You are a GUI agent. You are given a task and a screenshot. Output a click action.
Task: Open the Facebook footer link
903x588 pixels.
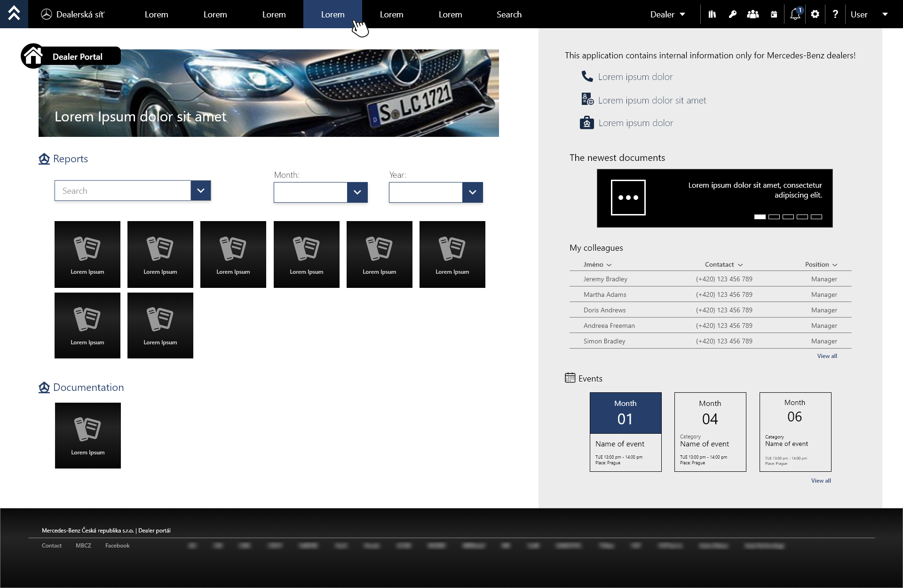[x=117, y=546]
